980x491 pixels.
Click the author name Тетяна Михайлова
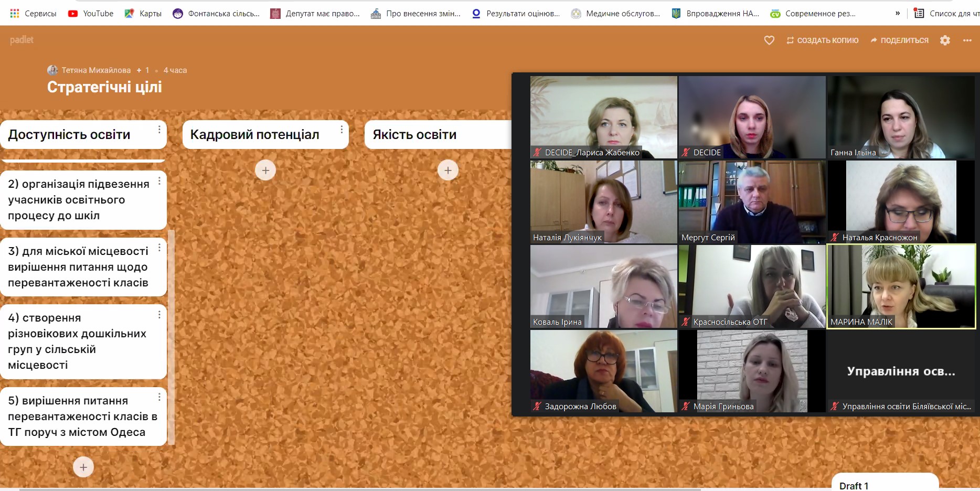point(96,70)
